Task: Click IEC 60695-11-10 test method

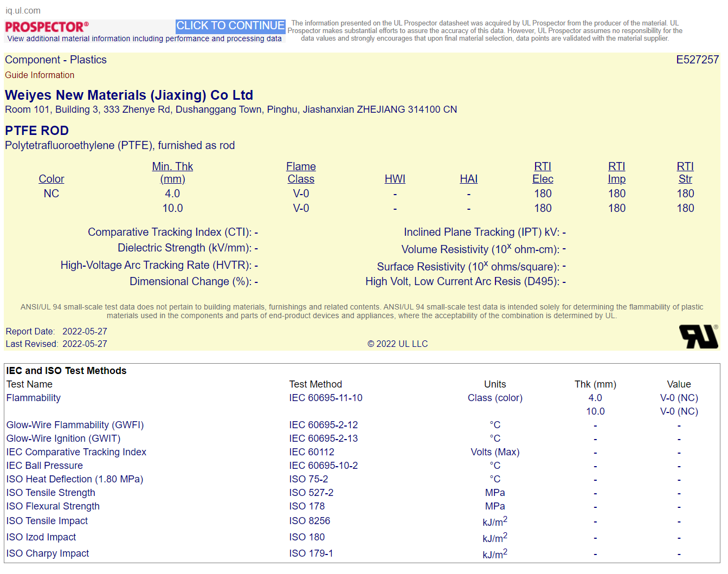Action: 326,398
